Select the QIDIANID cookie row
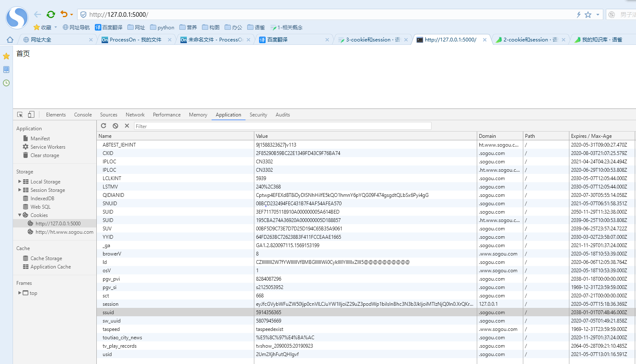 coord(366,195)
